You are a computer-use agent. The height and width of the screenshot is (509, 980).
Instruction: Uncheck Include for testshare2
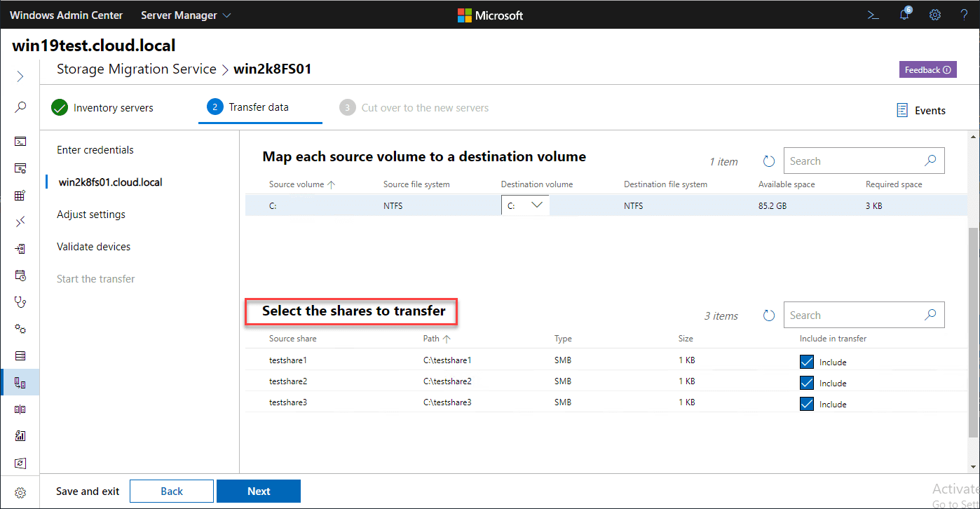pos(807,383)
